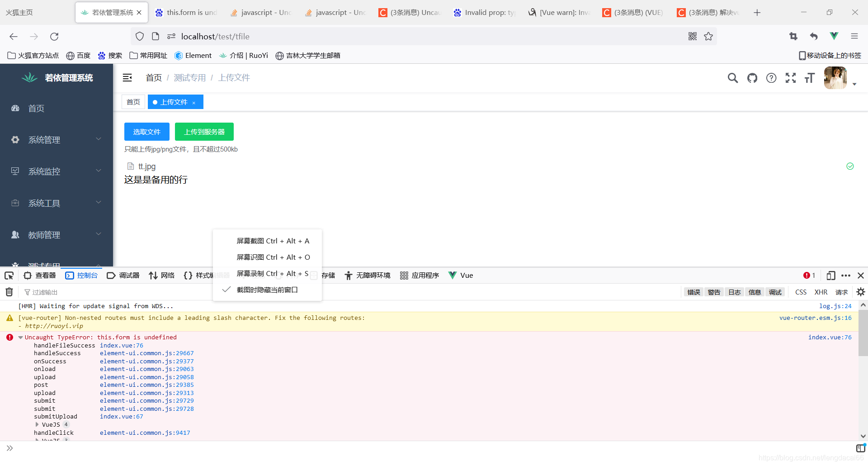Open the 查看器 inspector tab
Screen dimensions: 868x466
click(x=40, y=276)
